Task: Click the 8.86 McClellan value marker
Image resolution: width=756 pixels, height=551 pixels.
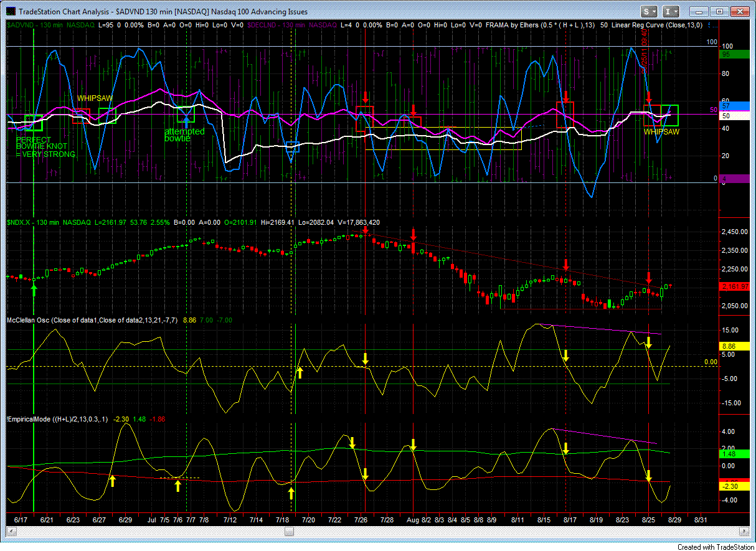Action: tap(734, 346)
